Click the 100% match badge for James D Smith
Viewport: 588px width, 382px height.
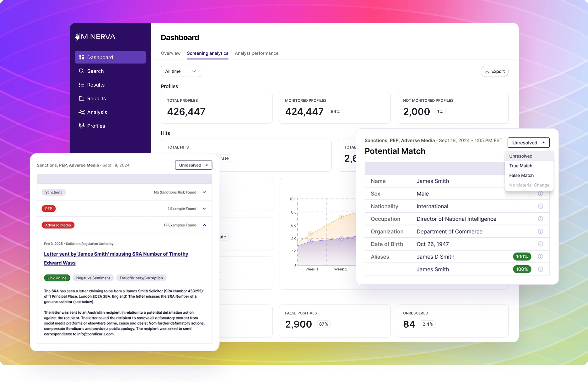click(x=522, y=257)
